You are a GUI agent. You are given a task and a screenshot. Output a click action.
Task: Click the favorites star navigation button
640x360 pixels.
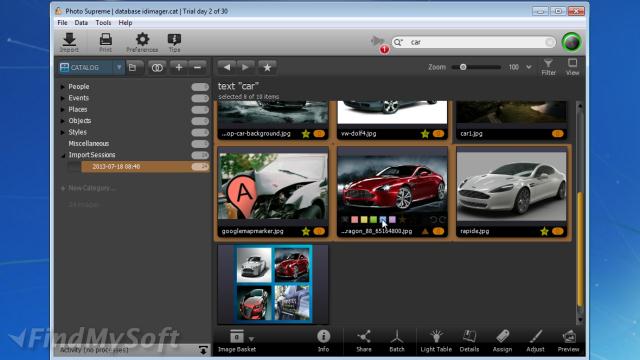tap(267, 67)
